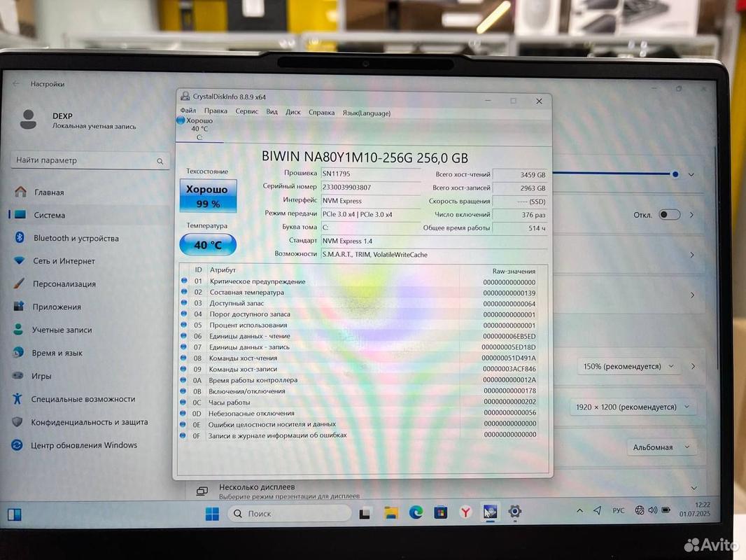
Task: Open the Альбомная orientation dropdown
Action: pos(661,447)
